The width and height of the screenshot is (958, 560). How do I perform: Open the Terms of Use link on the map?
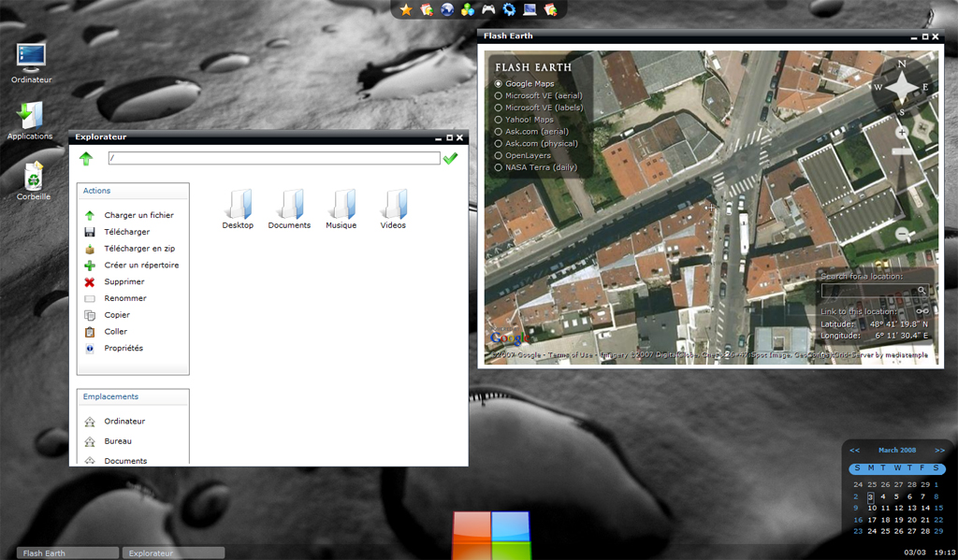[571, 355]
